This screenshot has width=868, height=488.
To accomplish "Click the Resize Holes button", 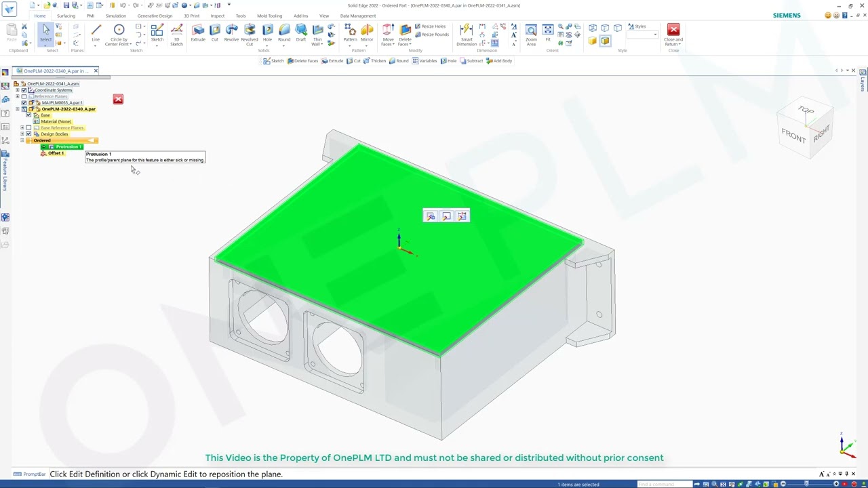I will point(430,26).
